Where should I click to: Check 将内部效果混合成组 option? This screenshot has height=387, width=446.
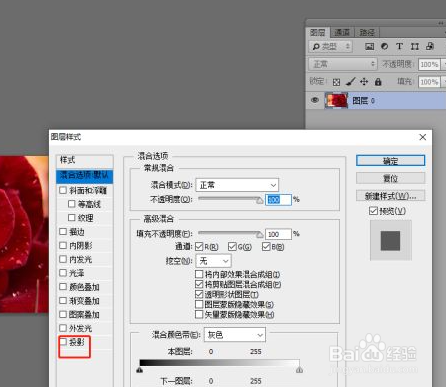pyautogui.click(x=199, y=274)
